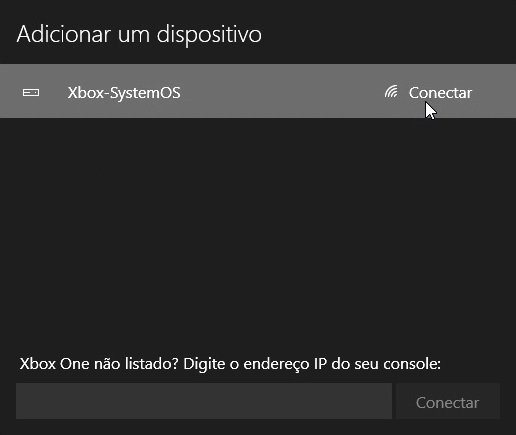Click the 'Xbox One não listado?' label
This screenshot has width=516, height=435.
point(99,363)
